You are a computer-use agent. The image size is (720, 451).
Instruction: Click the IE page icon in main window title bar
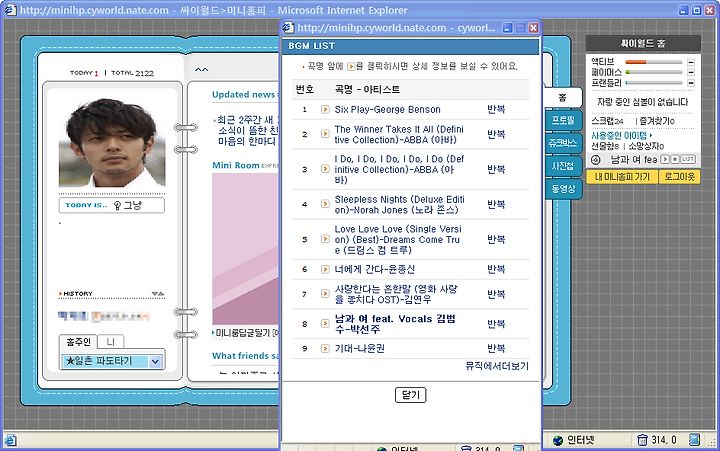(9, 10)
